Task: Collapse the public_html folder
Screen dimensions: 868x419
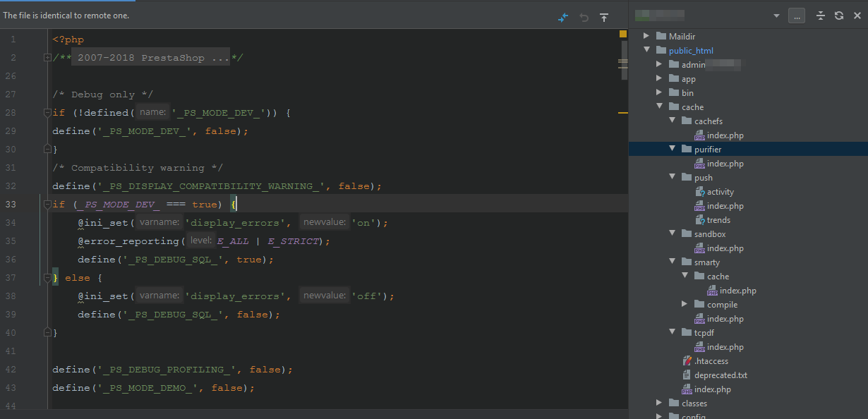Action: tap(646, 51)
